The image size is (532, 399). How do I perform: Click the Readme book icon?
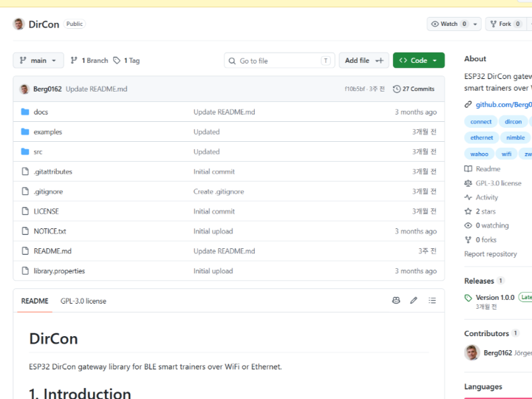pyautogui.click(x=468, y=168)
